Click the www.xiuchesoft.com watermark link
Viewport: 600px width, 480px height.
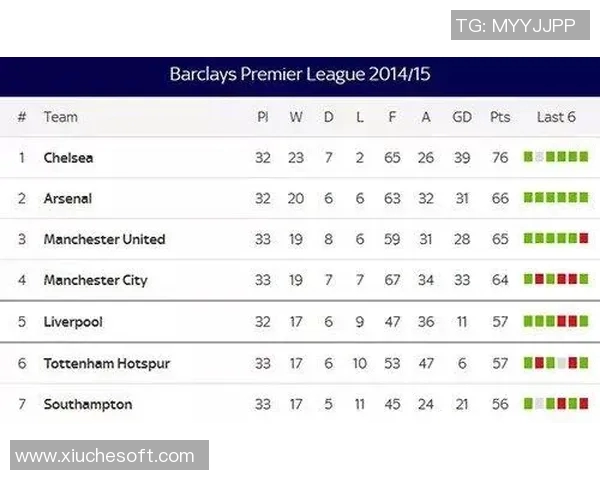[105, 456]
